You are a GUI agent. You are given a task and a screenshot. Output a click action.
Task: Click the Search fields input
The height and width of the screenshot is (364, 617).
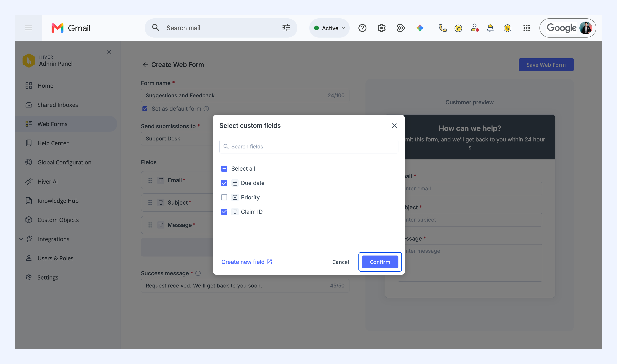(309, 146)
